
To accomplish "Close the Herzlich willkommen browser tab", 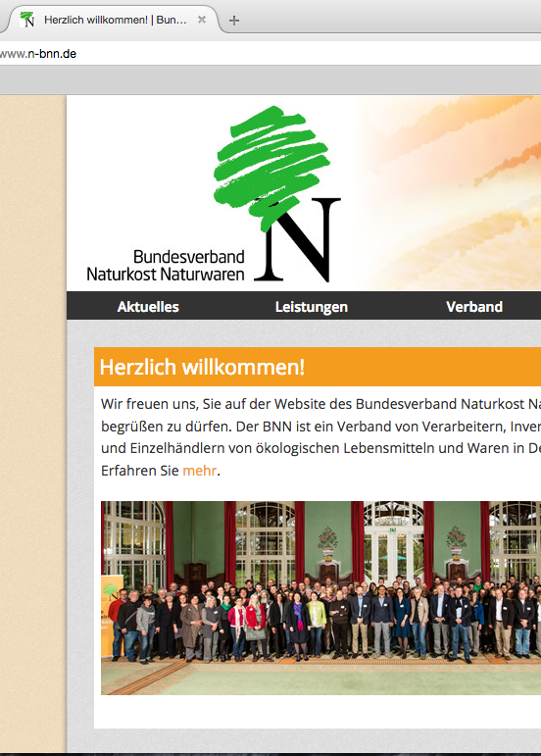I will [202, 20].
